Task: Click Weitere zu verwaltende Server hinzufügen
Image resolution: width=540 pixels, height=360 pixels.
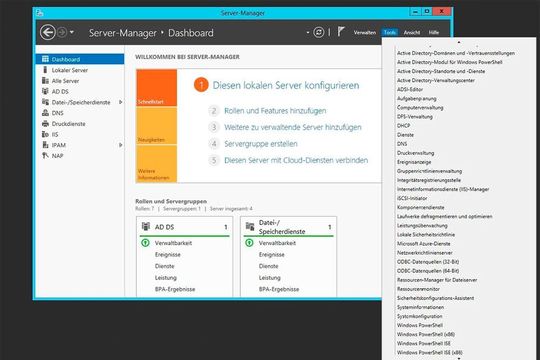Action: coord(293,127)
